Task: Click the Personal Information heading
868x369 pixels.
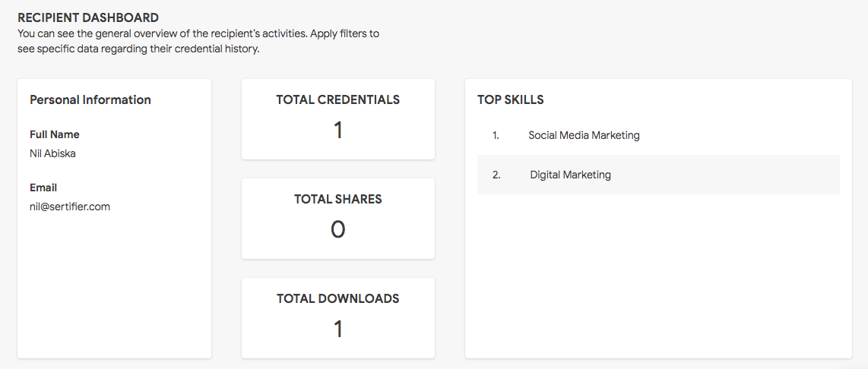Action: (x=90, y=99)
